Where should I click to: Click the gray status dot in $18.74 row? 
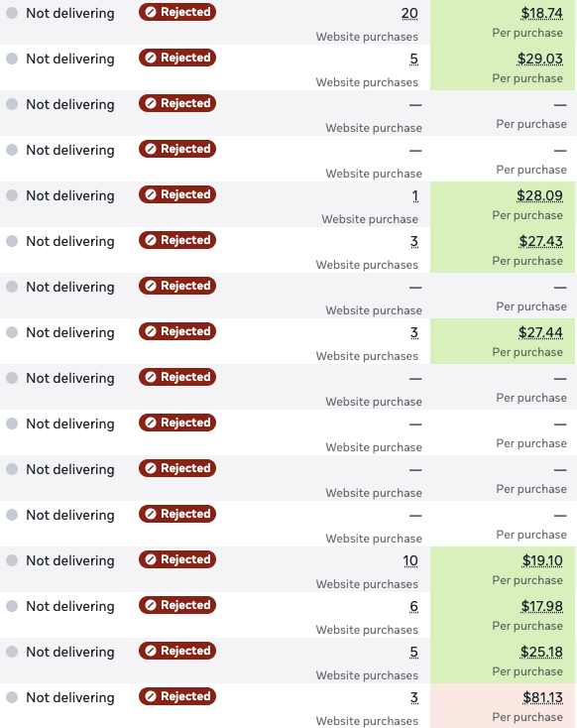pyautogui.click(x=12, y=13)
